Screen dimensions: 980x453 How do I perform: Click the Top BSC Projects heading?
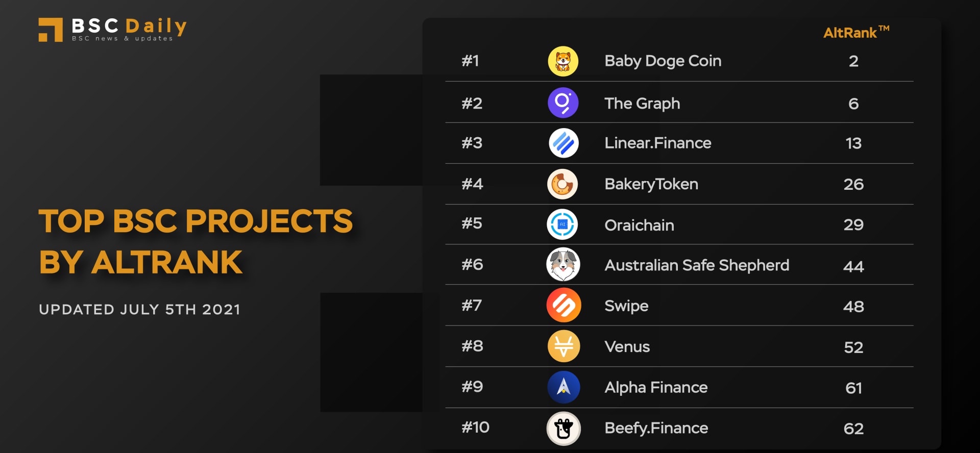pos(195,241)
